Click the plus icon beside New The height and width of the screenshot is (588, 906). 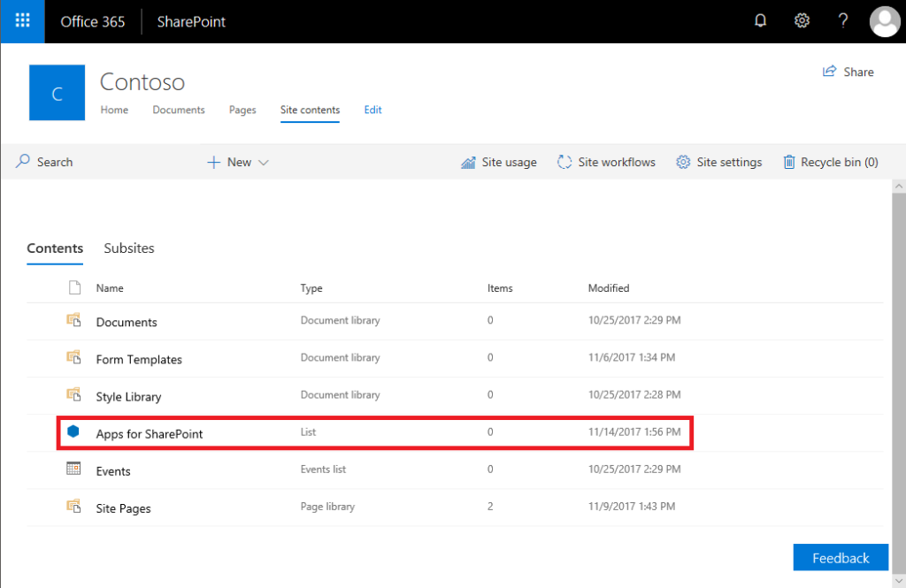click(214, 163)
